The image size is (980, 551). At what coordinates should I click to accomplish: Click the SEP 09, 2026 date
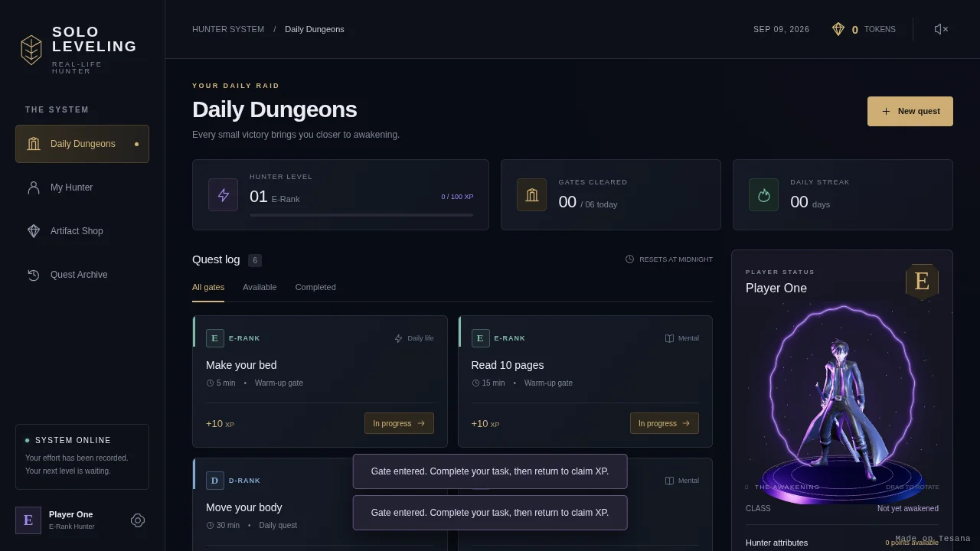click(781, 29)
